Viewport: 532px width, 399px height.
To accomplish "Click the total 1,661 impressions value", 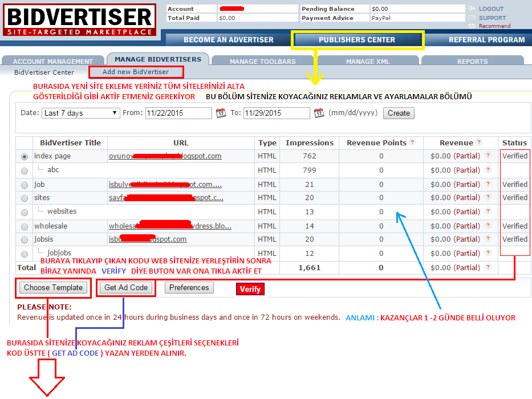I will point(310,268).
